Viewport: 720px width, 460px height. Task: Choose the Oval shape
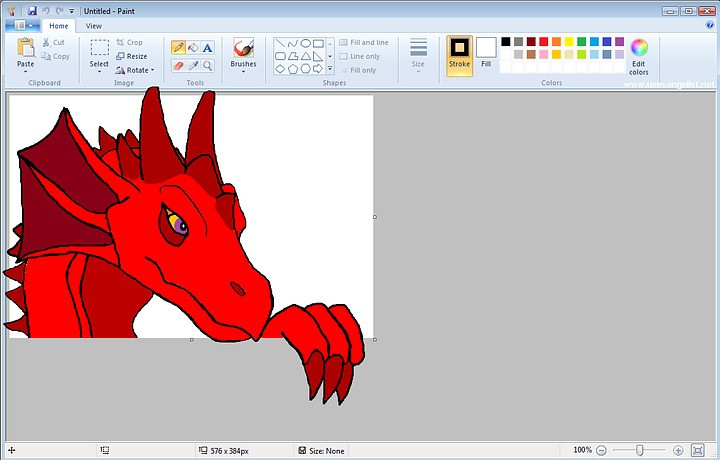305,44
